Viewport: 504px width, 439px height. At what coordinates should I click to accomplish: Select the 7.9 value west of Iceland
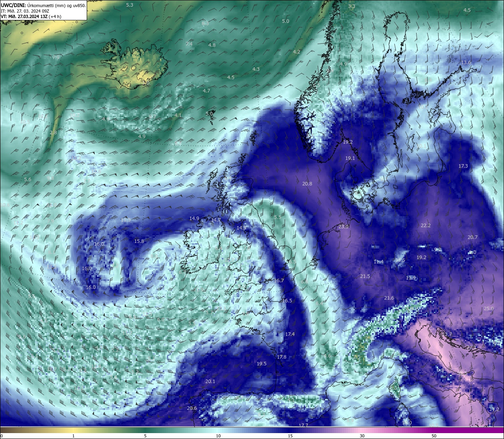coord(56,57)
